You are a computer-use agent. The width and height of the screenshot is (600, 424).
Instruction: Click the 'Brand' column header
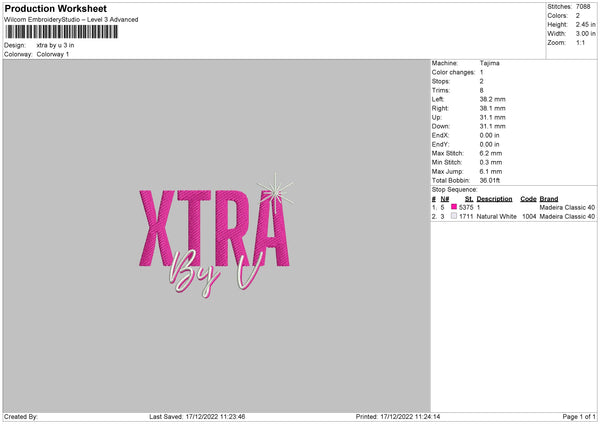(549, 199)
